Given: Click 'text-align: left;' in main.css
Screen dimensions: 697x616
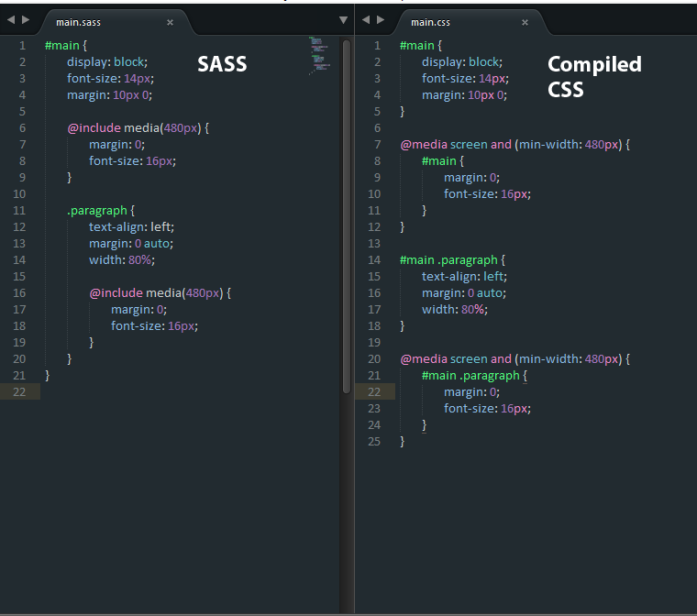Looking at the screenshot, I should 465,277.
